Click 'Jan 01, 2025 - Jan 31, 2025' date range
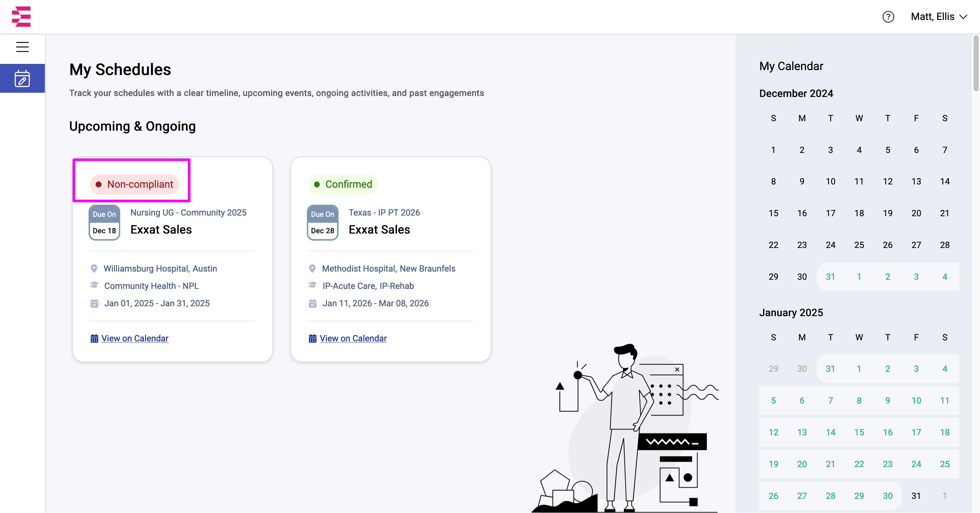980x513 pixels. tap(157, 303)
